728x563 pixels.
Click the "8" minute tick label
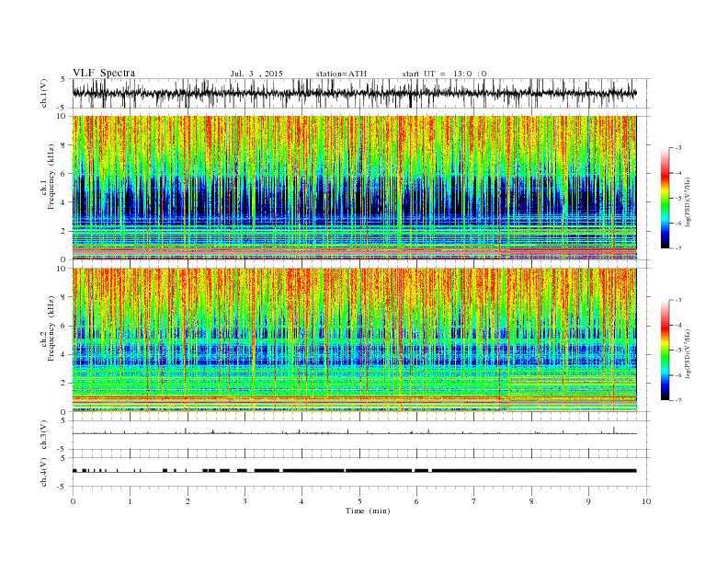tap(531, 501)
